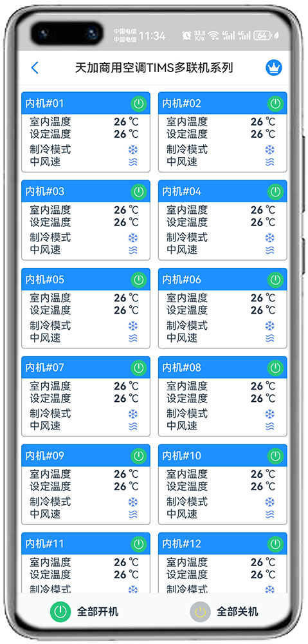Tap 制冷模式 label in unit #08
Screen dimensions: 308x644
(x=187, y=413)
